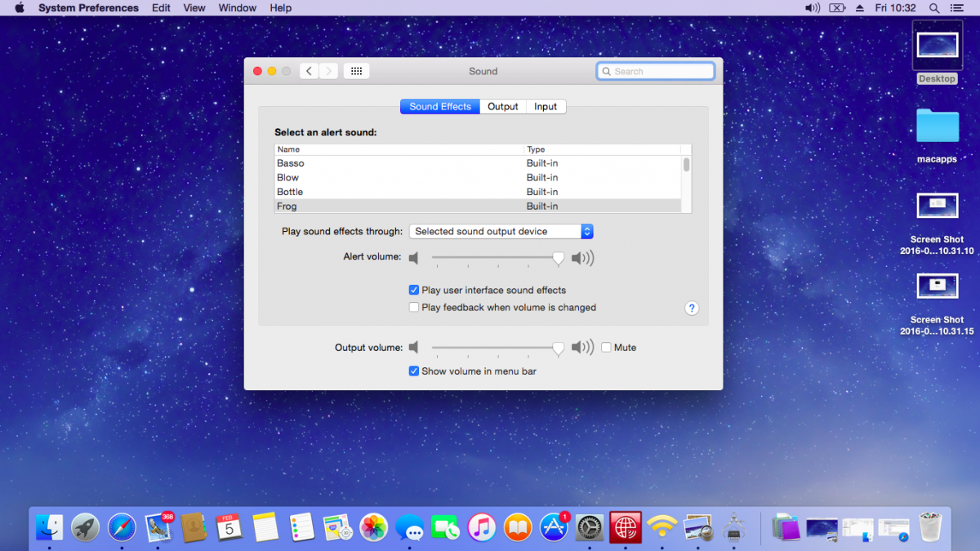Switch to the Input tab

click(546, 106)
